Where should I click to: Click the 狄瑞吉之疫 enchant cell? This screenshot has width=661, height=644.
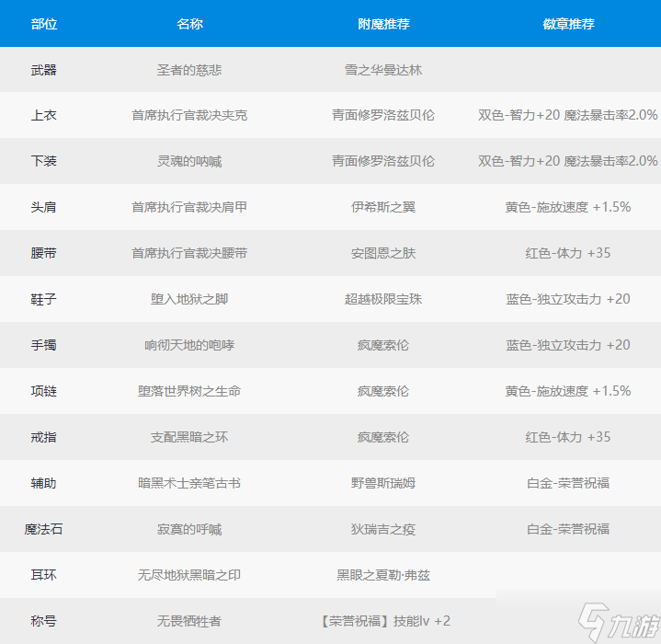tap(383, 529)
